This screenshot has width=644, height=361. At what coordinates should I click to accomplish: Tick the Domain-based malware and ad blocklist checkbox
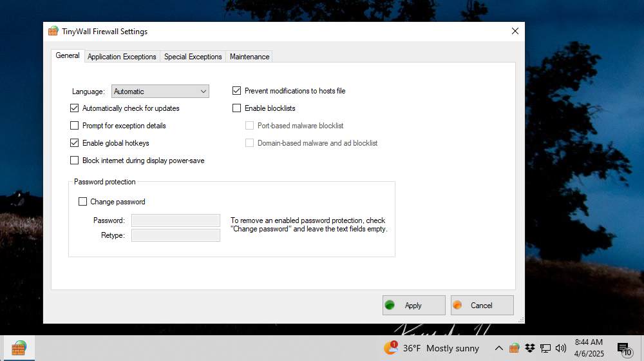pyautogui.click(x=249, y=142)
